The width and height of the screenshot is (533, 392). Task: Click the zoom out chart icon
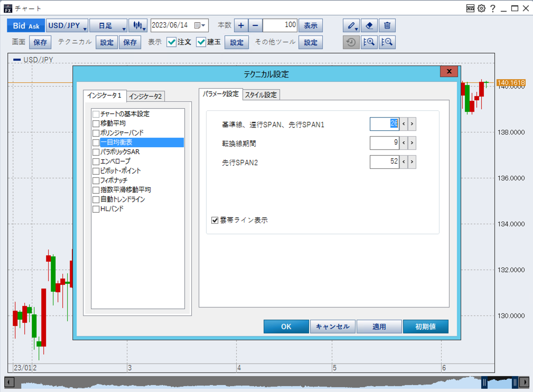click(387, 43)
